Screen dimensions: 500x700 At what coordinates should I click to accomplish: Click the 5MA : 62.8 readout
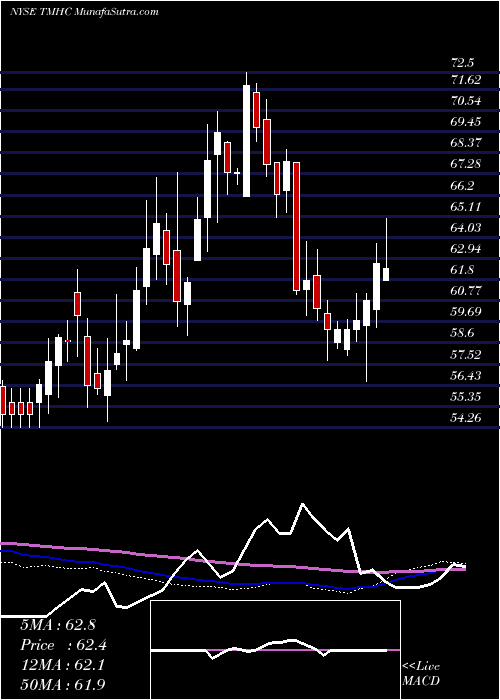pyautogui.click(x=58, y=625)
